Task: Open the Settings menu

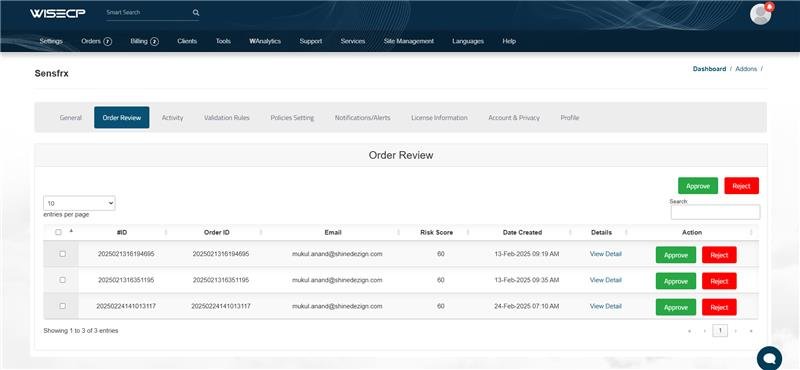Action: click(x=51, y=41)
